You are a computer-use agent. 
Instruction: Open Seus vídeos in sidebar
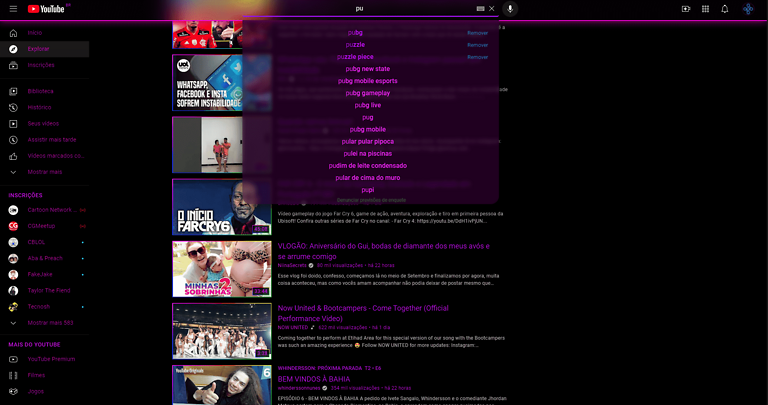pos(45,123)
